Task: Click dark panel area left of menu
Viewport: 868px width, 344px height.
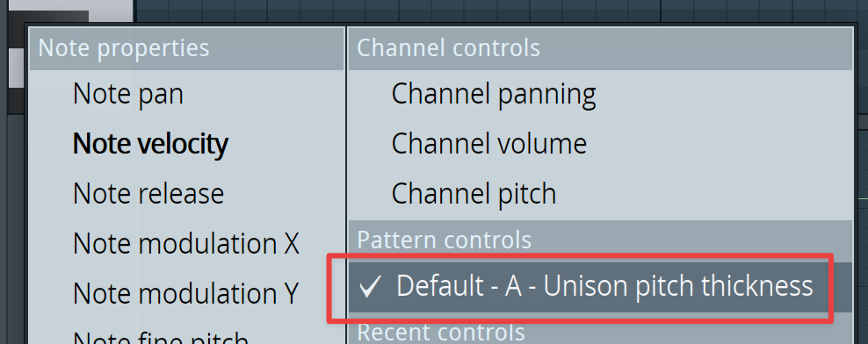Action: point(12,221)
